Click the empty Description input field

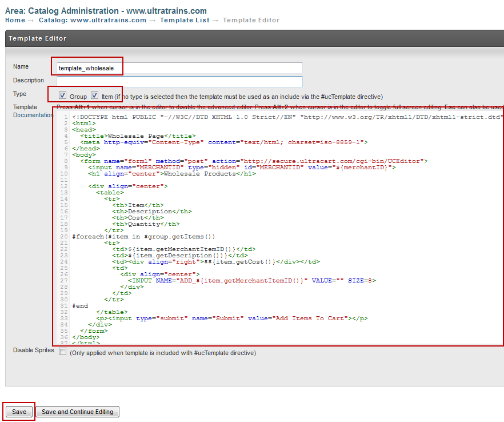click(x=179, y=81)
